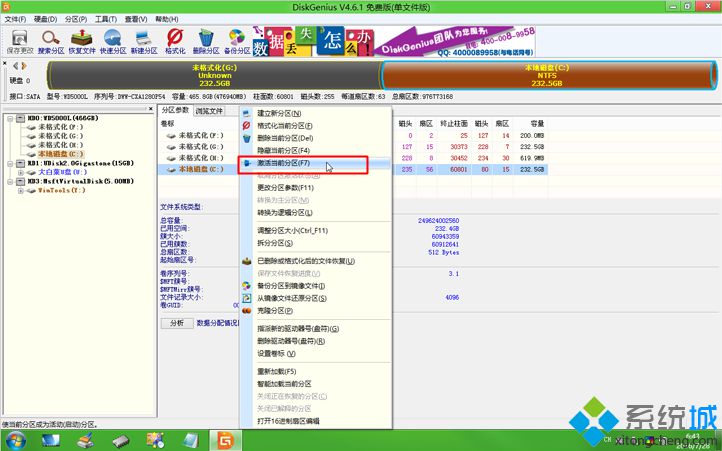Choose 重新加载(F5) from context menu

pyautogui.click(x=315, y=372)
